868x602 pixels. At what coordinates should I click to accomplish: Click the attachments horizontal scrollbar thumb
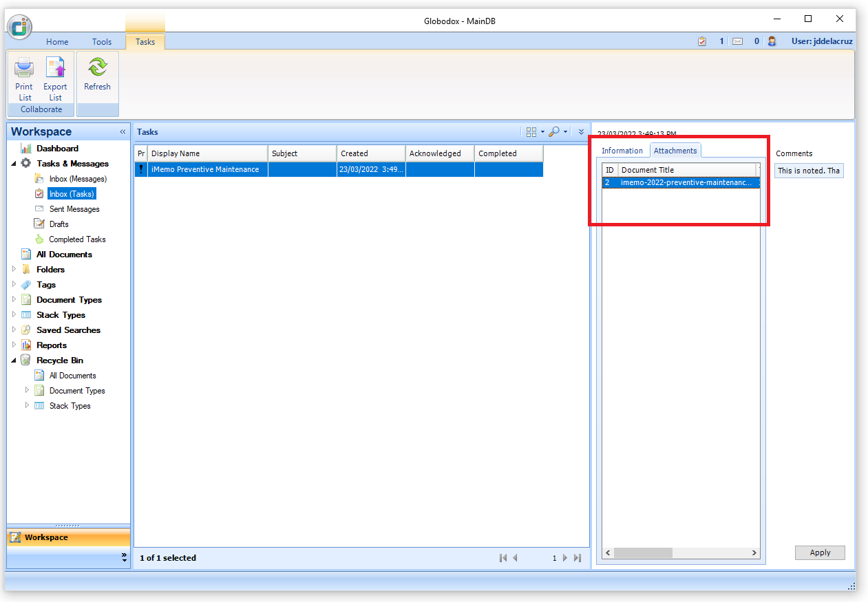tap(643, 553)
